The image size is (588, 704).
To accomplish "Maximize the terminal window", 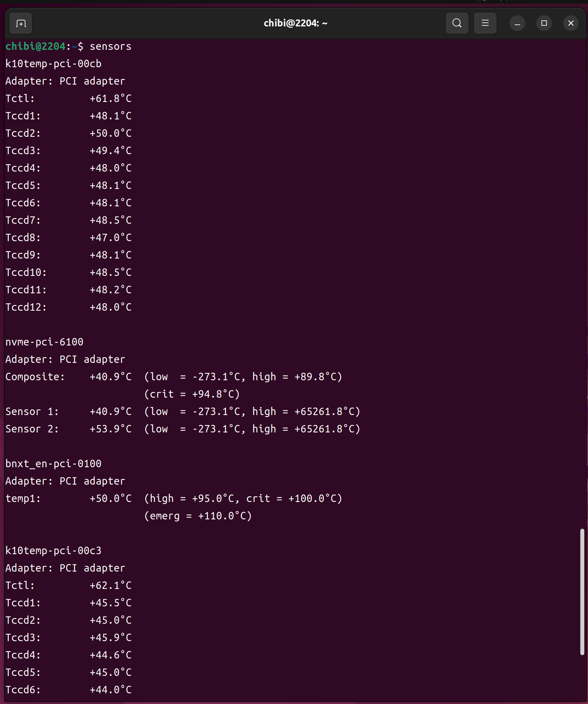I will 544,23.
